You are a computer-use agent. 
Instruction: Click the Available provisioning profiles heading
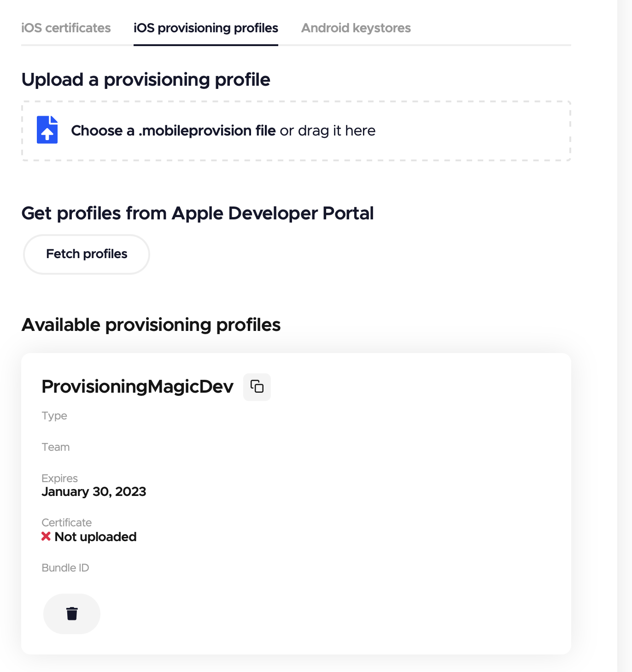pyautogui.click(x=151, y=325)
